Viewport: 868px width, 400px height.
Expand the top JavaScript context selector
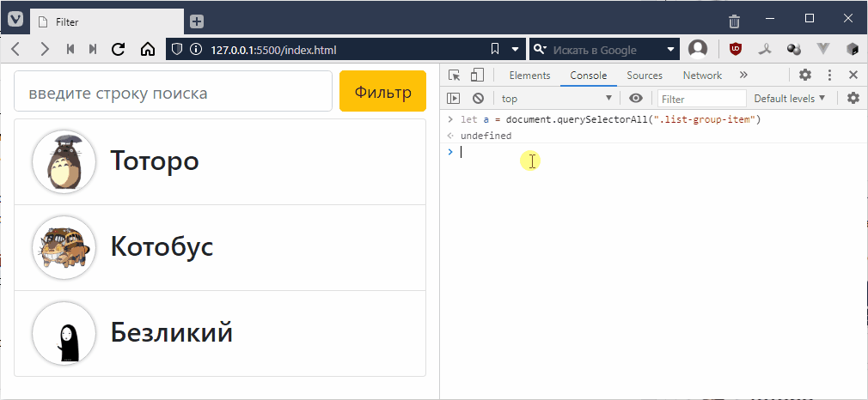557,99
